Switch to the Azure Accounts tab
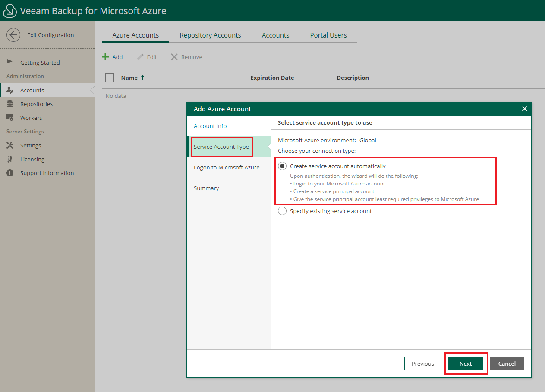 click(135, 35)
